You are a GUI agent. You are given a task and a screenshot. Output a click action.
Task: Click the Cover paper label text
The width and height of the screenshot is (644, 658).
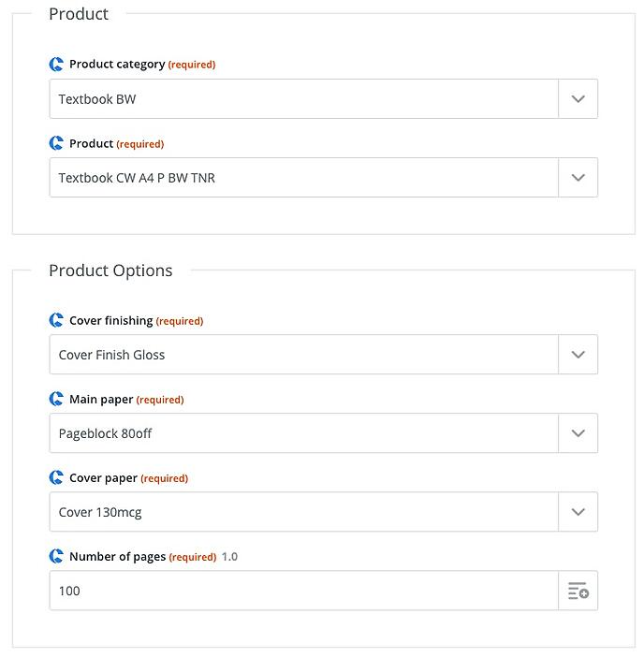[x=103, y=478]
